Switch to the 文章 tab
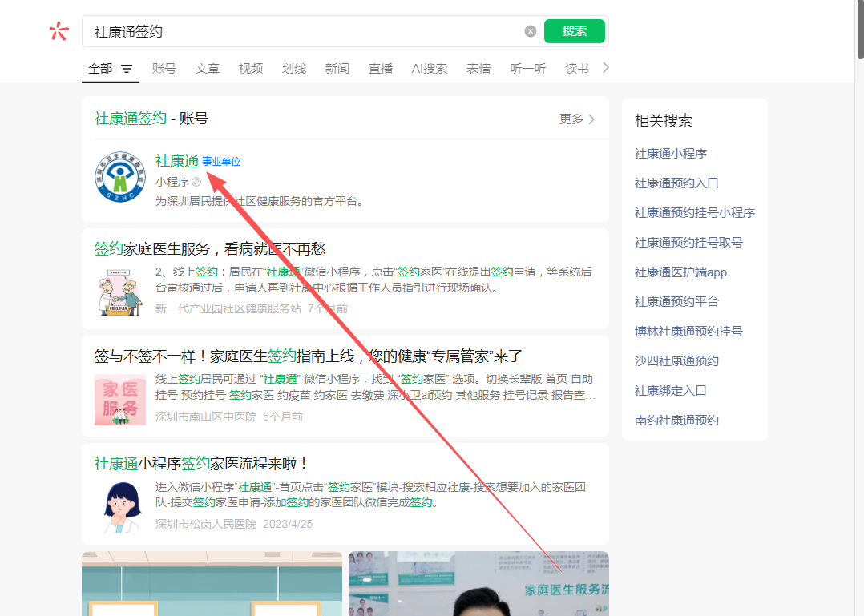This screenshot has width=864, height=616. point(208,69)
